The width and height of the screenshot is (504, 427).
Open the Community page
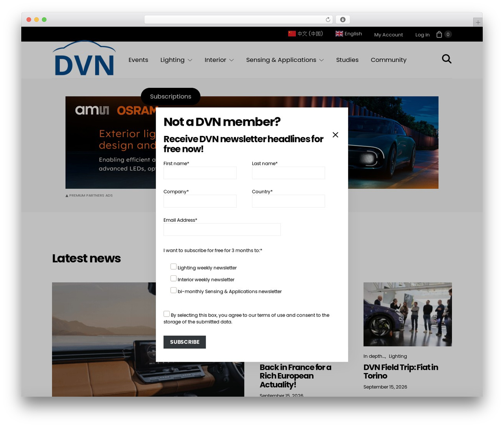pyautogui.click(x=389, y=60)
